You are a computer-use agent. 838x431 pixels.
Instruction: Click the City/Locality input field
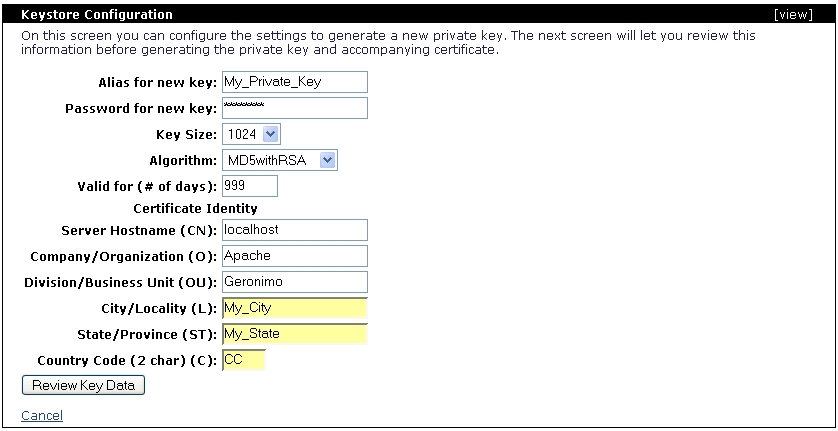(294, 308)
